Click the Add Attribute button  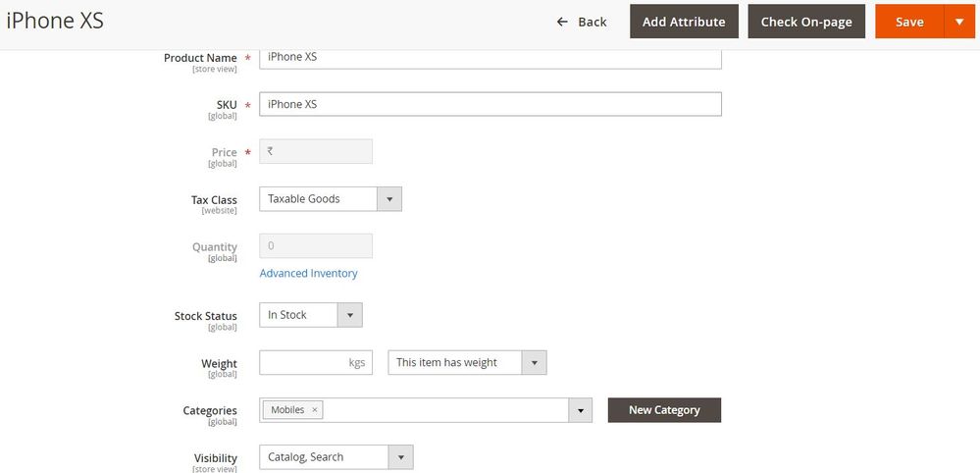(684, 22)
